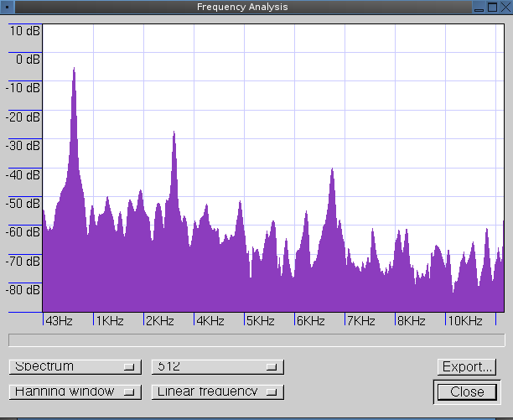Minimize the Frequency Analysis window
The image size is (513, 420).
tap(478, 7)
